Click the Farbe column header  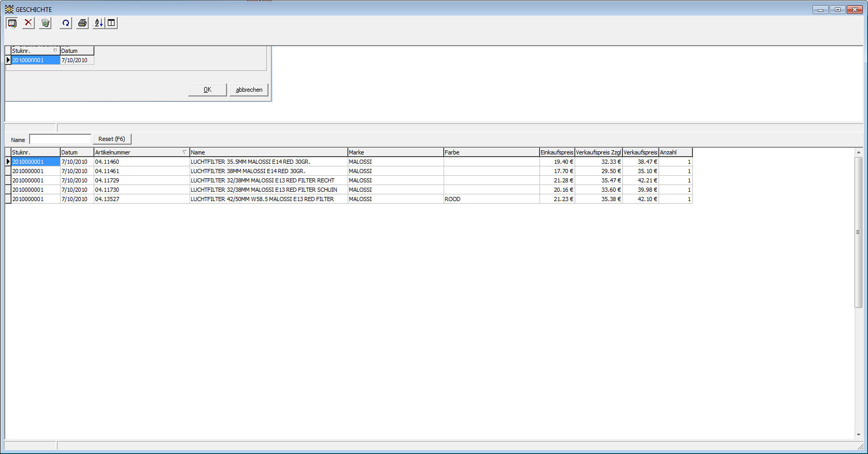point(491,152)
